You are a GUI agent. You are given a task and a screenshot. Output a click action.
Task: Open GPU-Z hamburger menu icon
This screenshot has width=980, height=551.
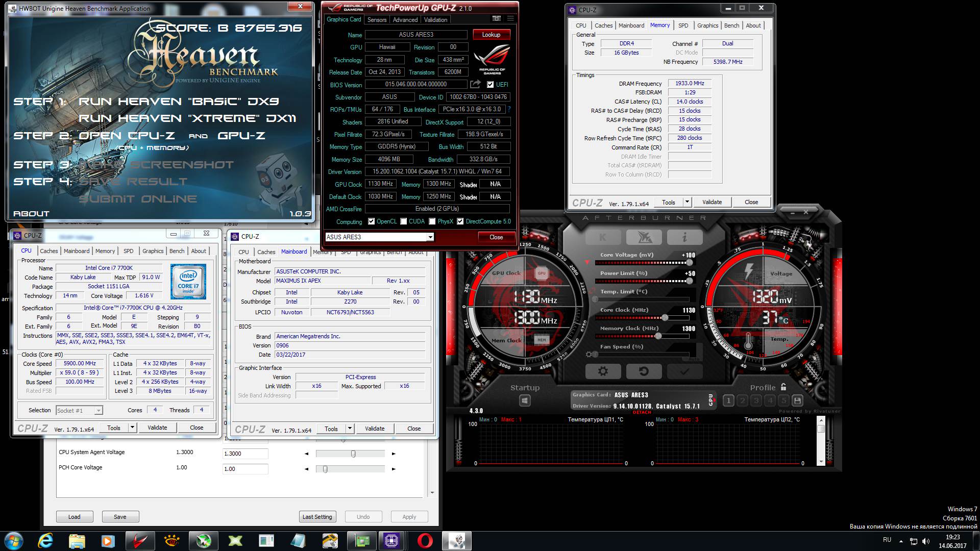coord(510,19)
